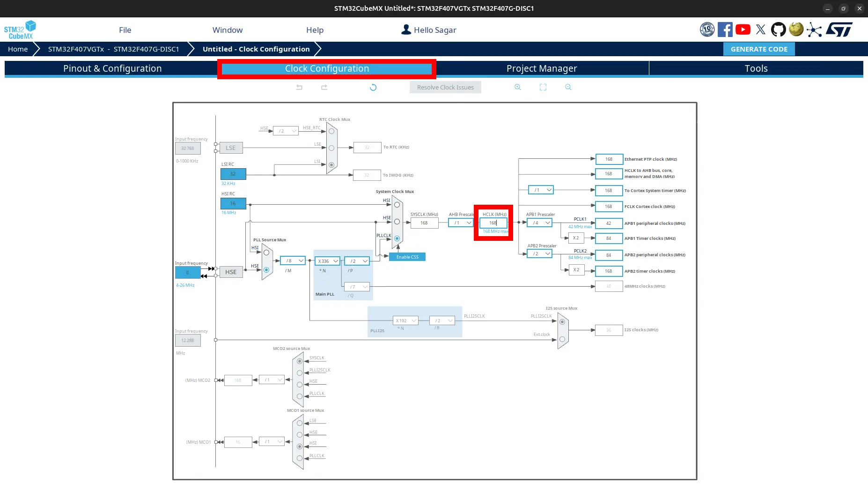The image size is (868, 491).
Task: Click APB2 peripheral clocks 84 value
Action: [x=609, y=255]
